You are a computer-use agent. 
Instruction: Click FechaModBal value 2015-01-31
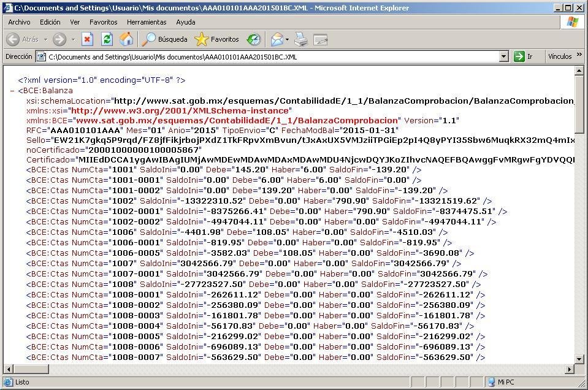[369, 131]
